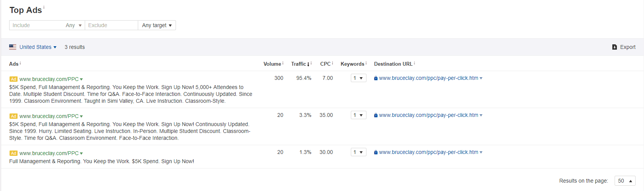The image size is (644, 191).
Task: Click the Include filter input field
Action: click(36, 25)
